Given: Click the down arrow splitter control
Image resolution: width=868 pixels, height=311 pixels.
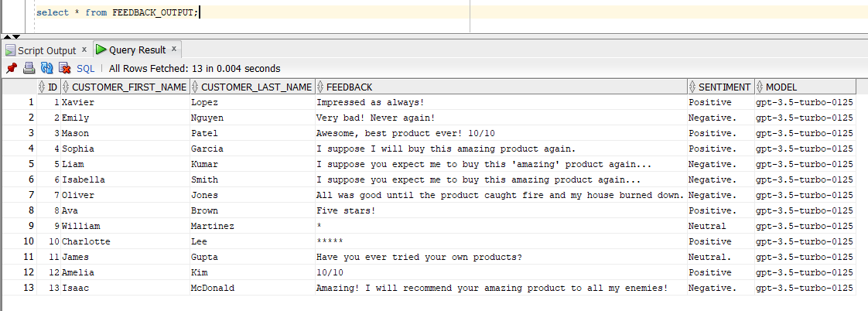Looking at the screenshot, I should coord(16,36).
